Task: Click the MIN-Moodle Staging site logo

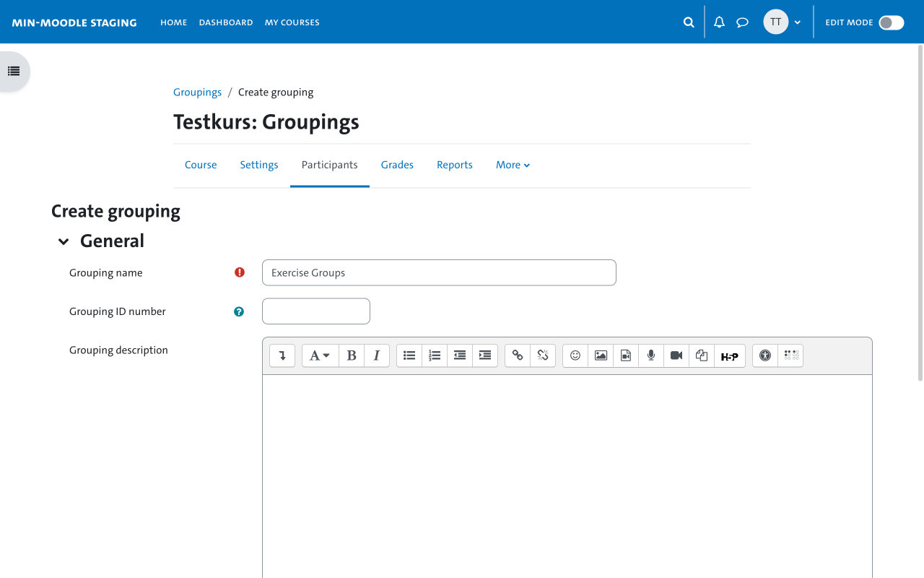Action: pos(74,22)
